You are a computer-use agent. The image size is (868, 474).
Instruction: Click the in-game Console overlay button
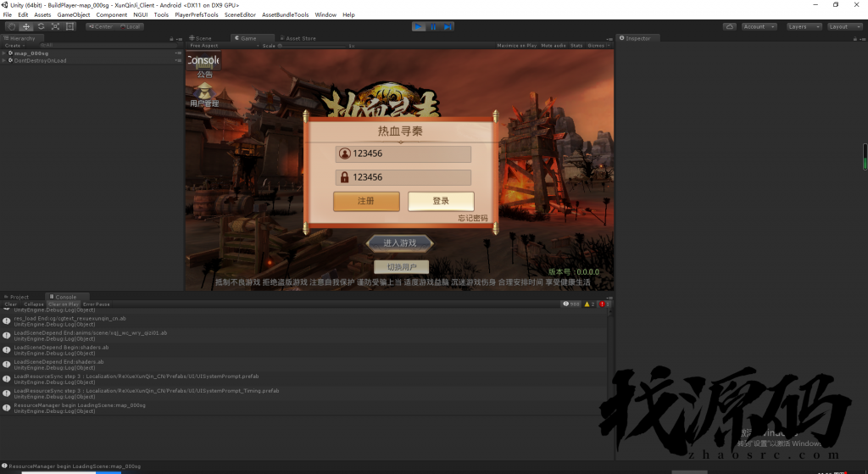[x=203, y=60]
